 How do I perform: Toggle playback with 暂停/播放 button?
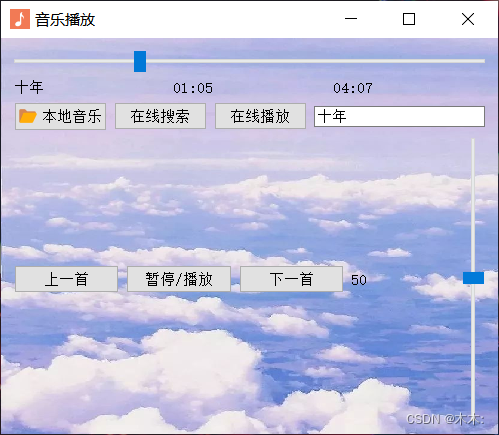tap(179, 279)
